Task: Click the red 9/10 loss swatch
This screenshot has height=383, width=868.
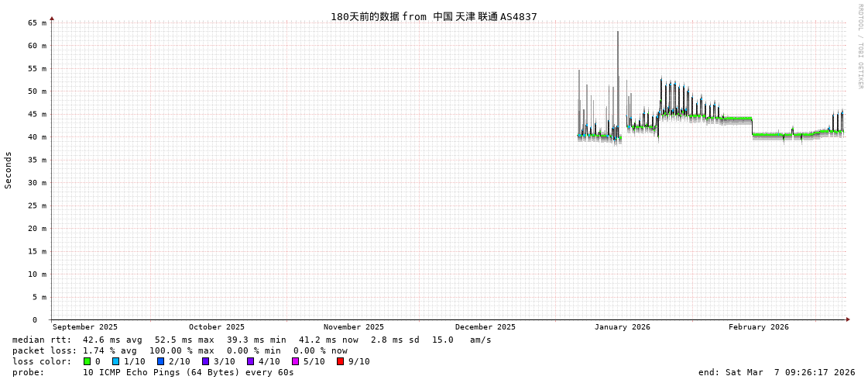Action: pyautogui.click(x=340, y=361)
